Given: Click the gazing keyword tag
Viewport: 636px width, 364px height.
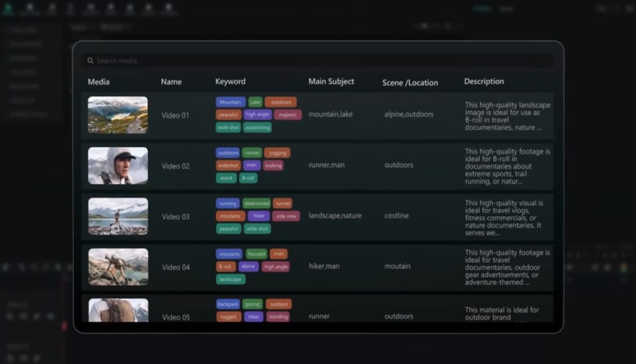Looking at the screenshot, I should pos(252,304).
